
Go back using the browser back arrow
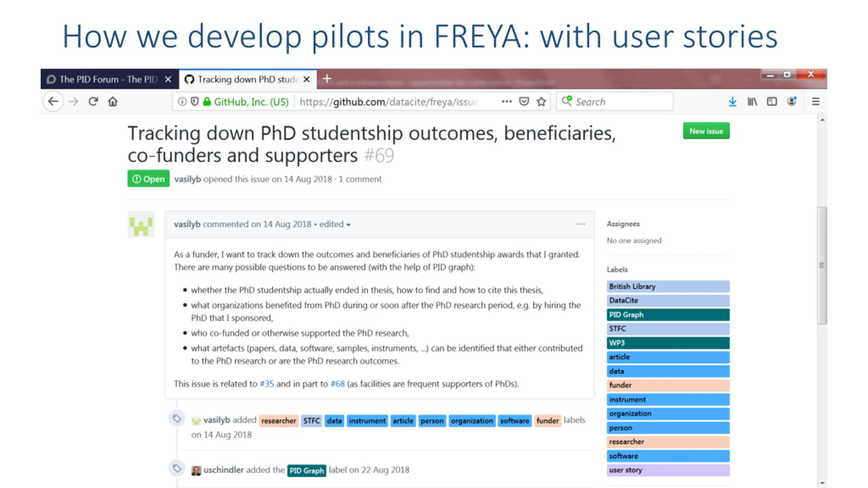pyautogui.click(x=53, y=101)
